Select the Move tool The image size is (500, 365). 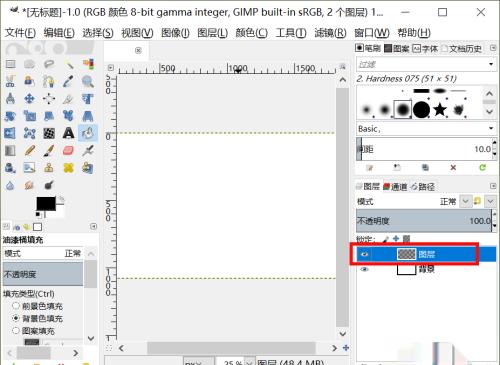click(x=30, y=99)
